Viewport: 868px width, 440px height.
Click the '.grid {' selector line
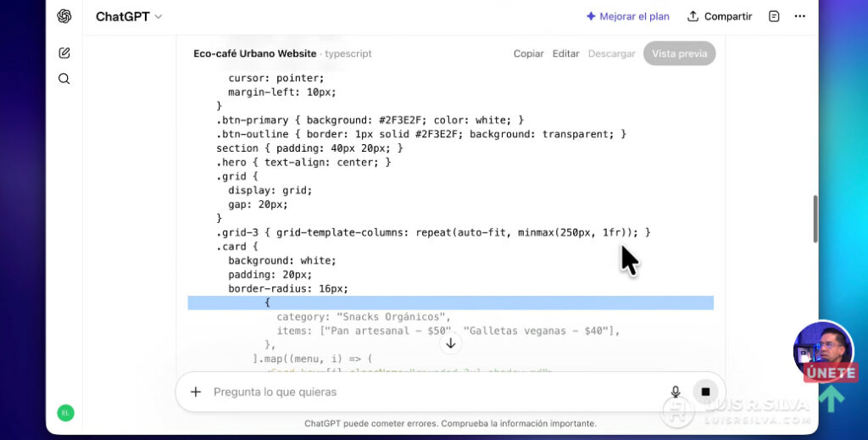pos(237,176)
